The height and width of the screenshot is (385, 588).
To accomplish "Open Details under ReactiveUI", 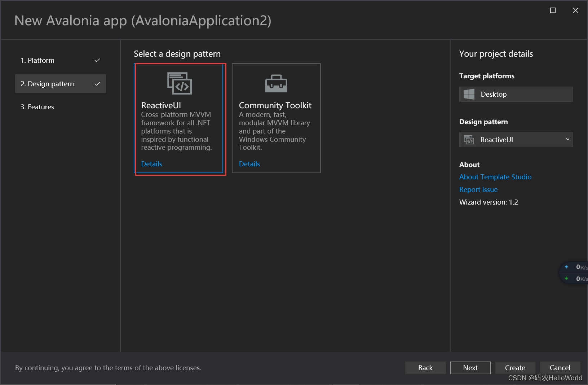I will (x=151, y=164).
